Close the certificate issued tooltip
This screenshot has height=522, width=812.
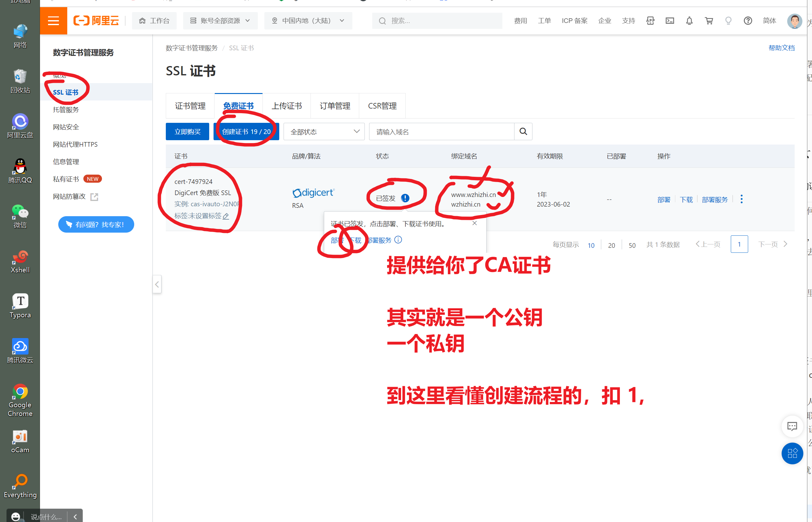point(474,223)
